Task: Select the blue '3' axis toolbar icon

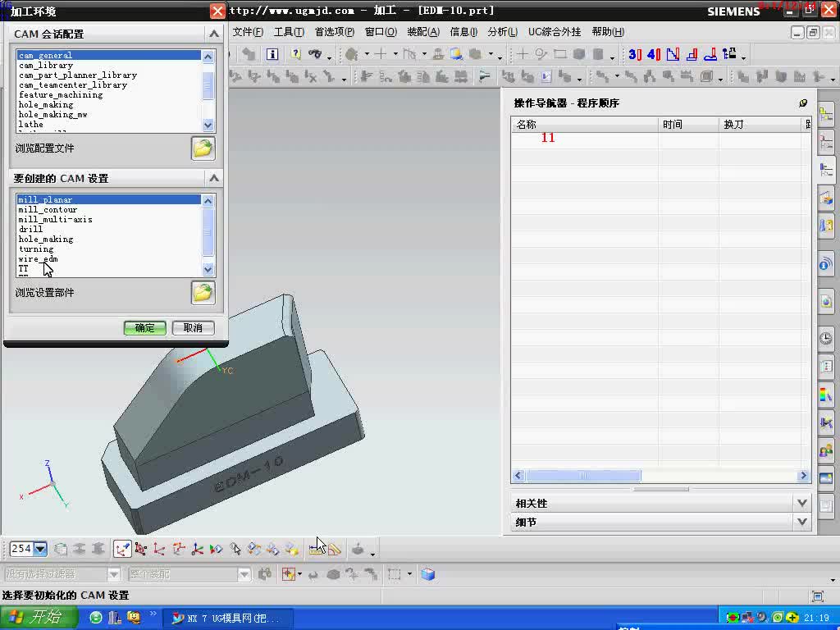Action: pos(635,54)
